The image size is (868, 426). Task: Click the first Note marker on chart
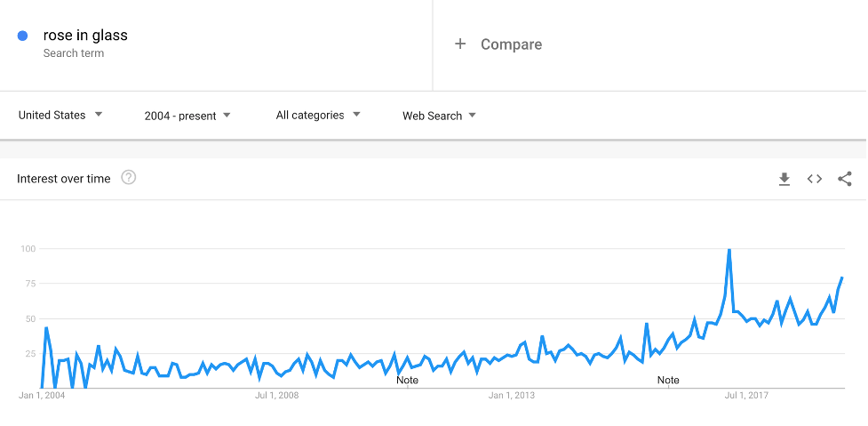point(407,380)
